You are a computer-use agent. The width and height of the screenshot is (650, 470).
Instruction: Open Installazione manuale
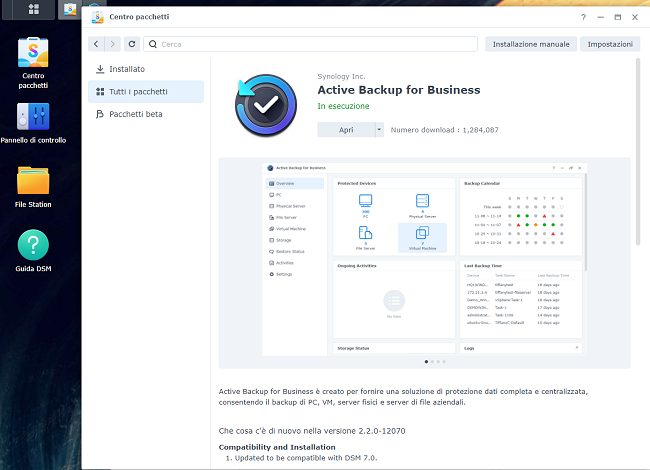[531, 44]
